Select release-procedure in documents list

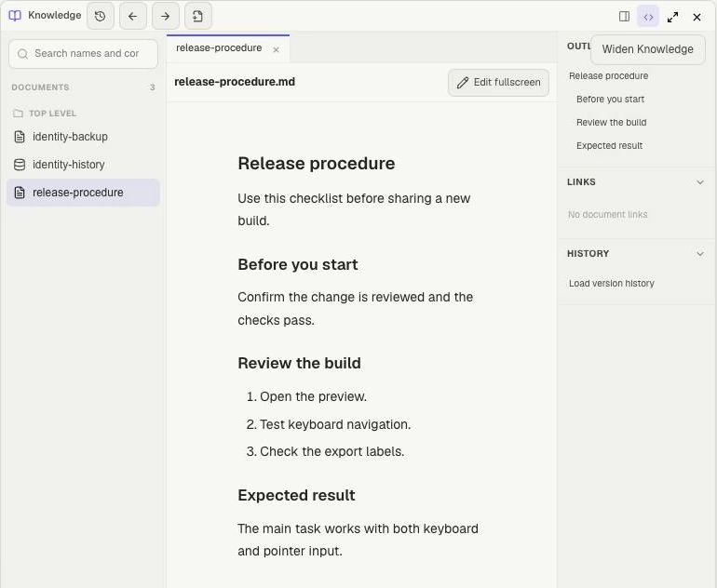point(83,193)
